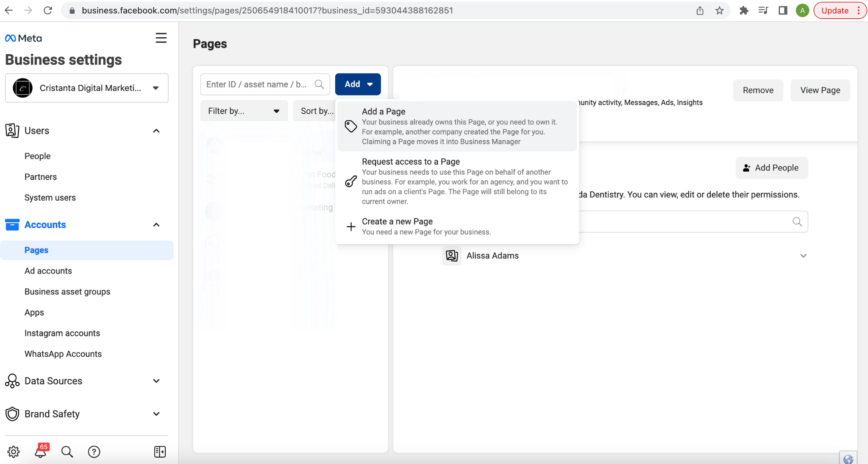Open the Filter by dropdown
868x464 pixels.
tap(244, 111)
